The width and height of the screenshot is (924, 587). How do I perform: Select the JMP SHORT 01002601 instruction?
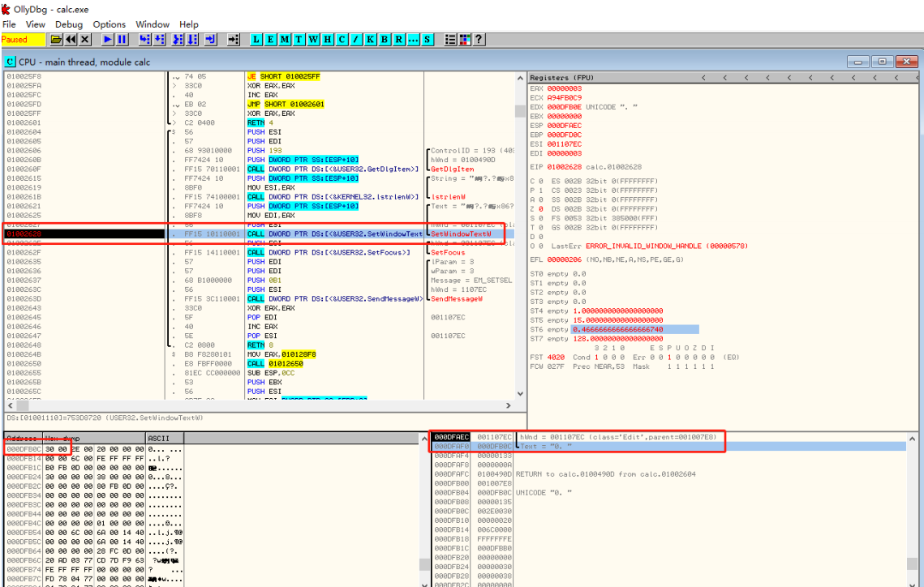(x=286, y=105)
